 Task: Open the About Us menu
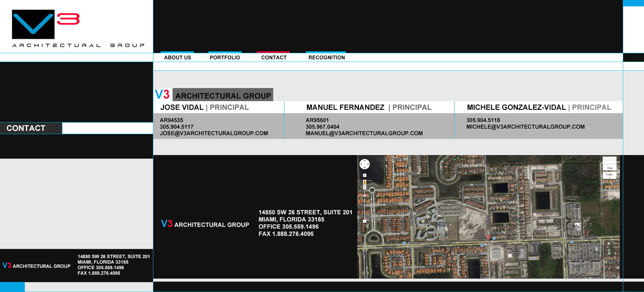point(177,58)
